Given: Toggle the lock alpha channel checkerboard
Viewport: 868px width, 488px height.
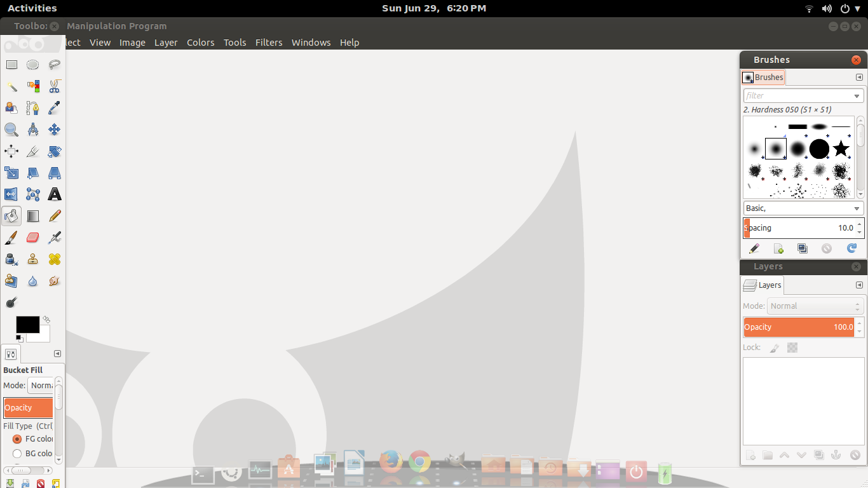Looking at the screenshot, I should (x=792, y=348).
